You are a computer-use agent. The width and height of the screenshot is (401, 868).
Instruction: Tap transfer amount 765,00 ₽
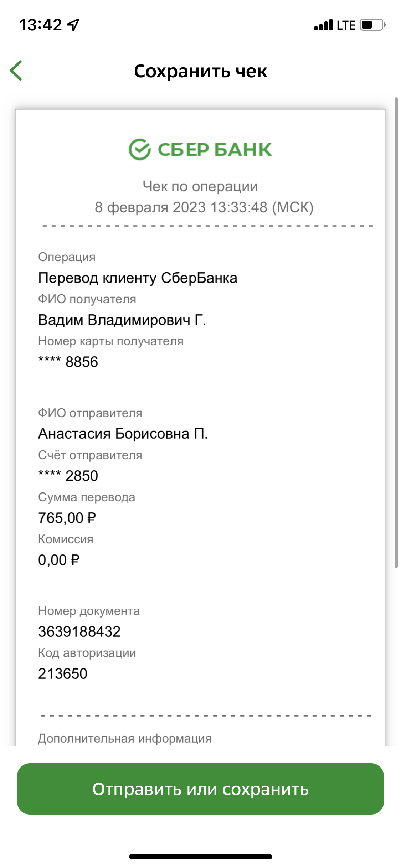(x=67, y=518)
